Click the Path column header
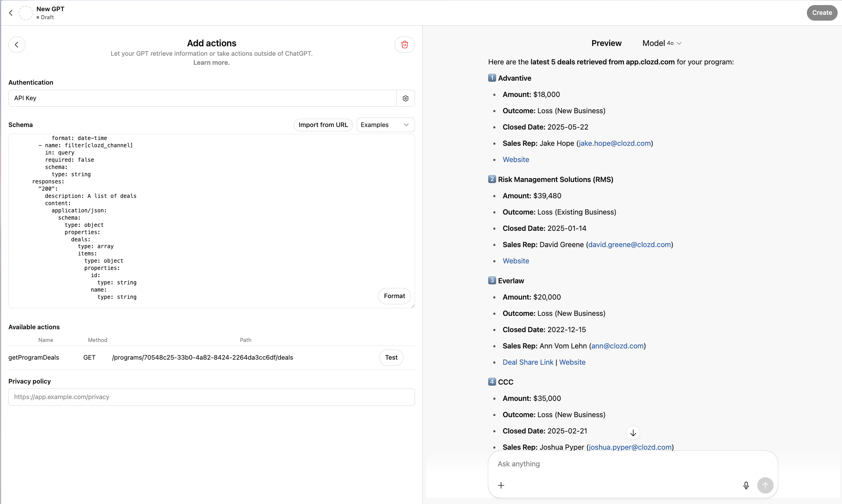This screenshot has width=842, height=504. pos(246,340)
